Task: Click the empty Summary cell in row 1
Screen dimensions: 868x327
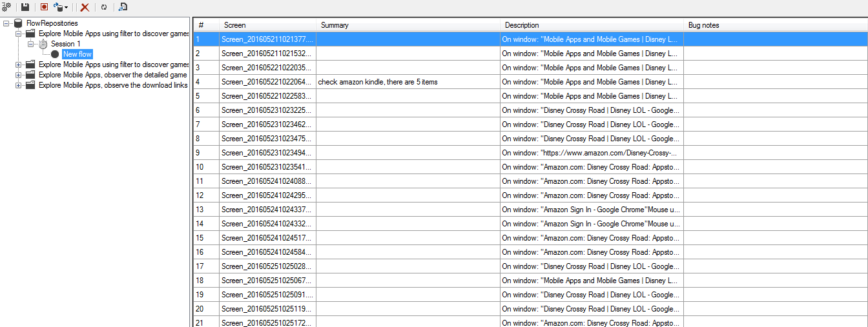Action: point(408,39)
